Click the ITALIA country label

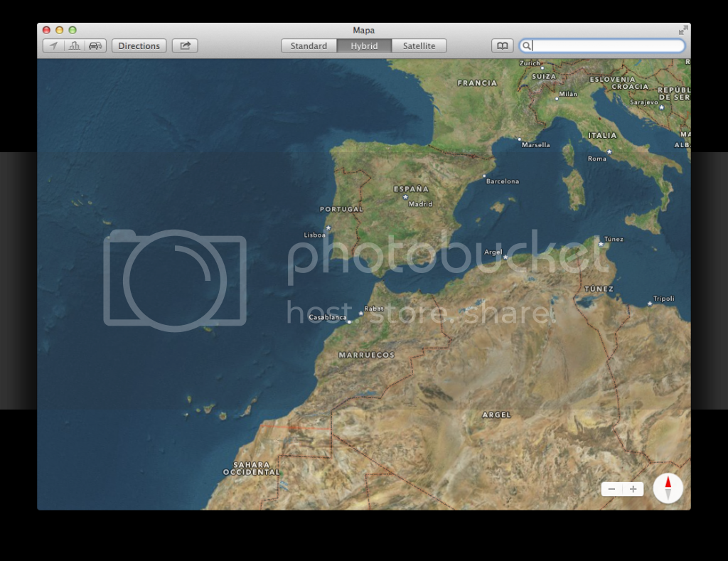pos(603,135)
